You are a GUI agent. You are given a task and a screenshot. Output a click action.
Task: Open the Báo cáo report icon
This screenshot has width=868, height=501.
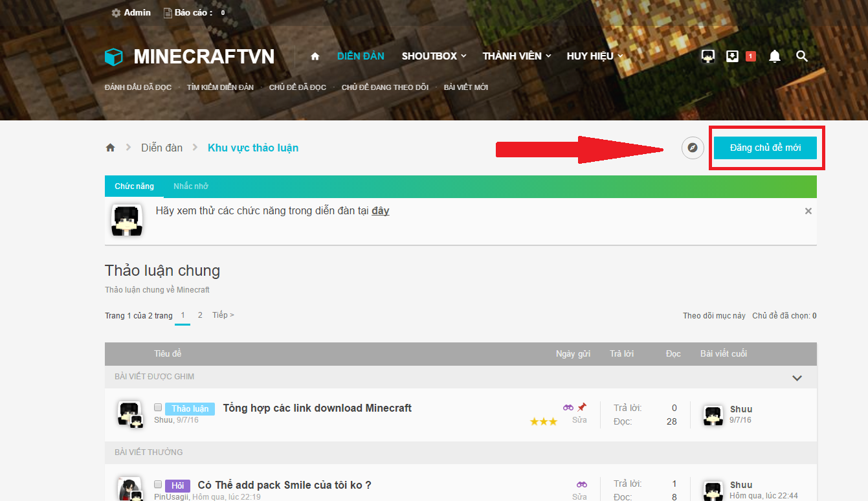click(168, 13)
